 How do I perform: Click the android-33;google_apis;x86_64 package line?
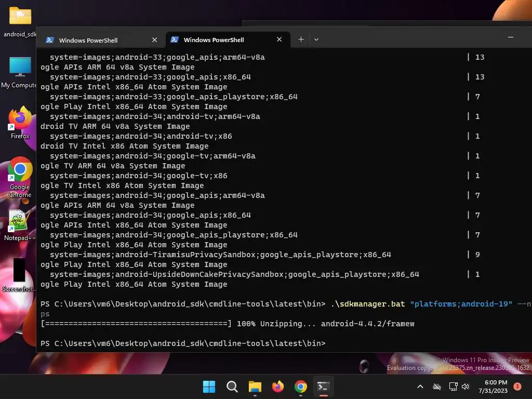coord(150,77)
